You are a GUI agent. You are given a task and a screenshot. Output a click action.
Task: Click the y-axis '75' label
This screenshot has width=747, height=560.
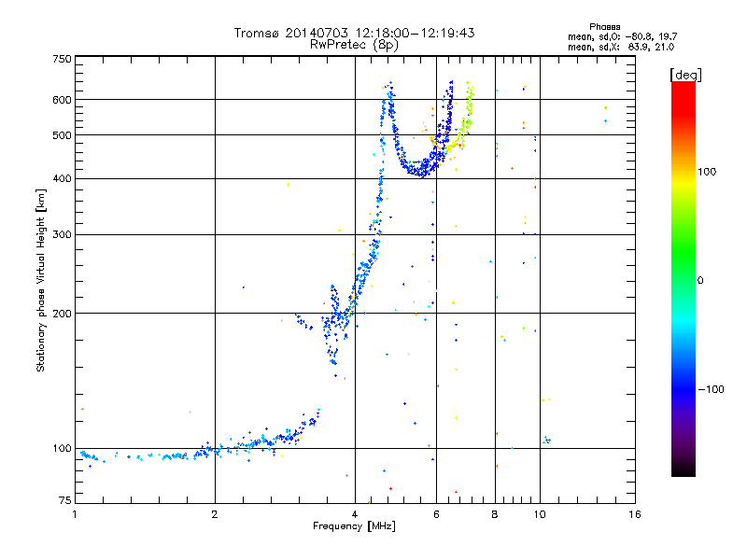(x=65, y=500)
